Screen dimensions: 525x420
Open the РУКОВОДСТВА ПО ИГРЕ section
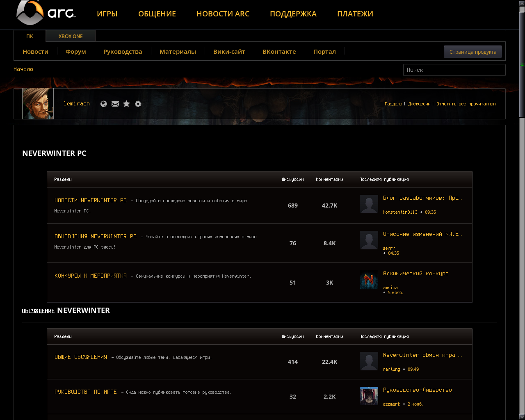coord(86,392)
